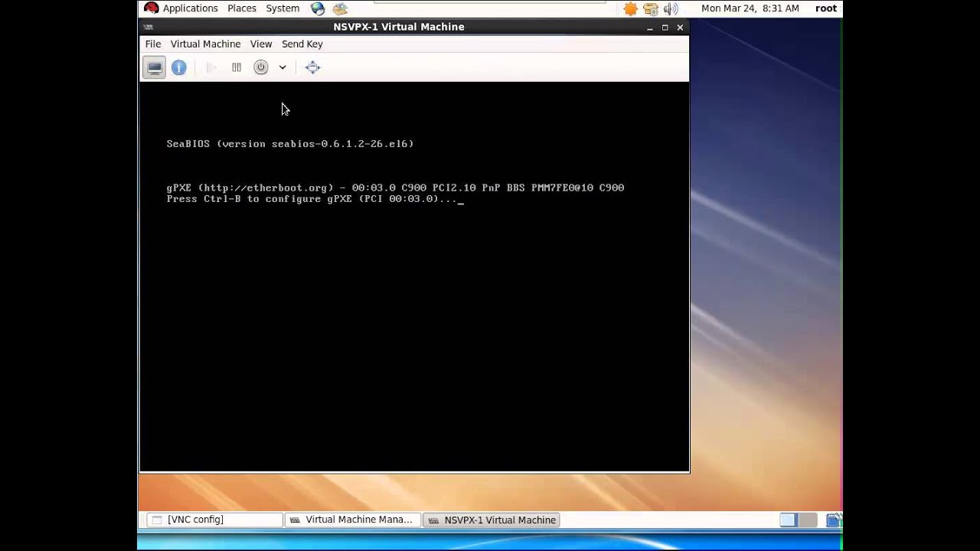Switch to the VNC config taskbar window
980x551 pixels.
[x=214, y=520]
